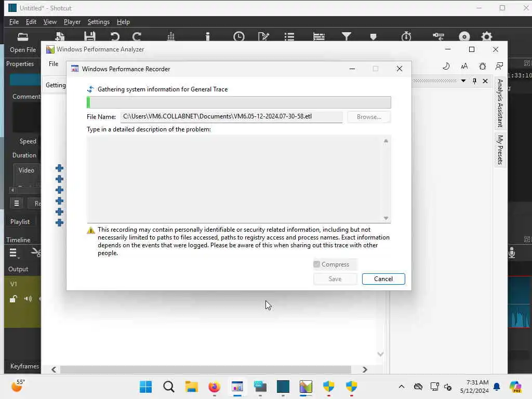Click the Analyzer horizontal scrollbar right arrow

[365, 369]
